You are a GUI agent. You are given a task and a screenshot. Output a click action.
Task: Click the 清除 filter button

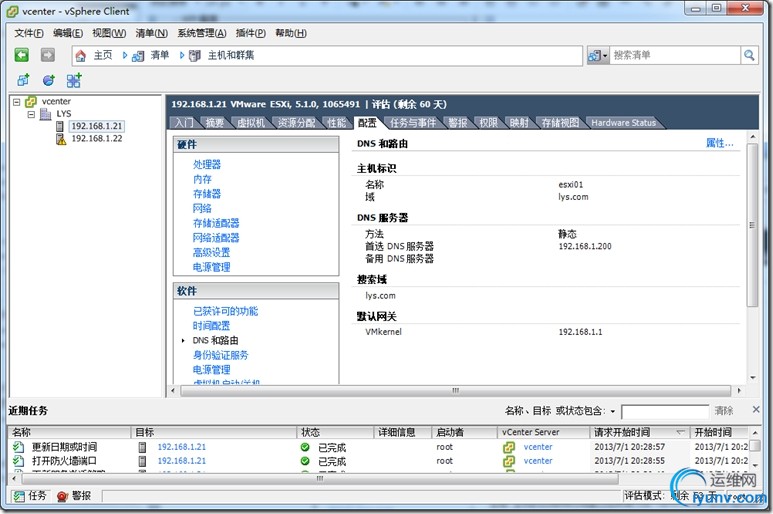(724, 411)
